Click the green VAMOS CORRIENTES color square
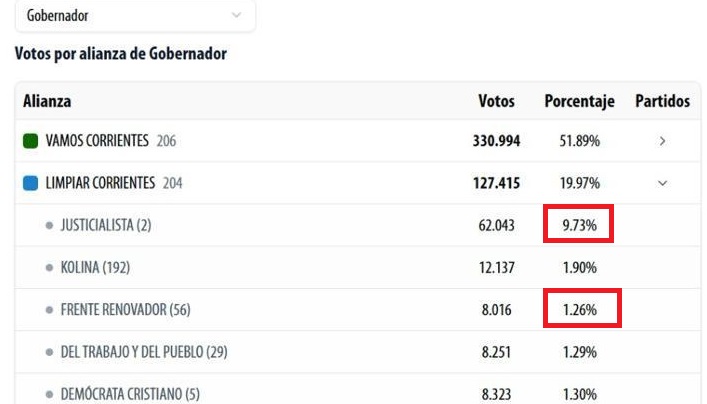The image size is (707, 404). pos(31,141)
